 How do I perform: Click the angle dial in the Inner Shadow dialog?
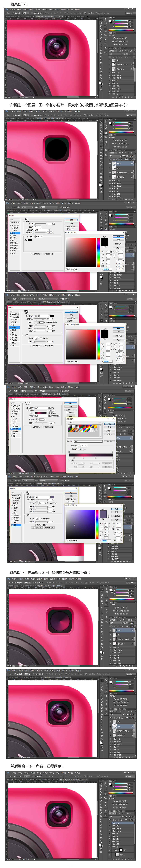pyautogui.click(x=36, y=323)
